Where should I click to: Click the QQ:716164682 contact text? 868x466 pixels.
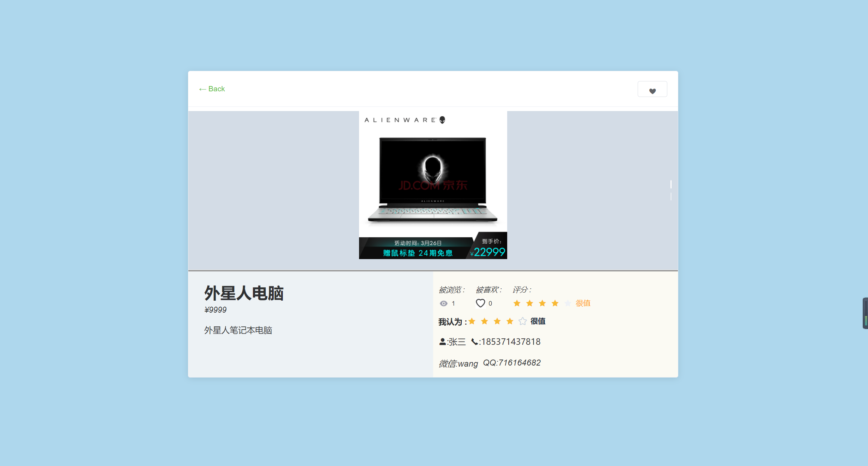pos(512,363)
